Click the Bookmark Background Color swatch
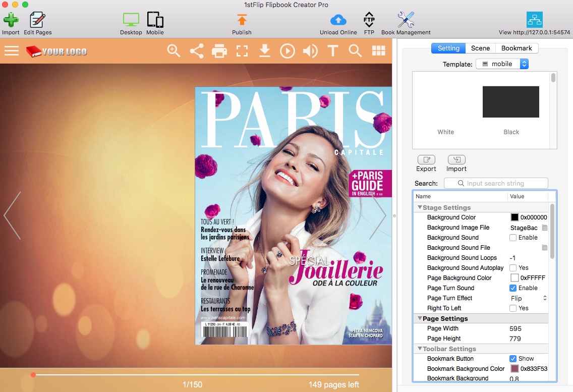The width and height of the screenshot is (573, 392). 514,369
